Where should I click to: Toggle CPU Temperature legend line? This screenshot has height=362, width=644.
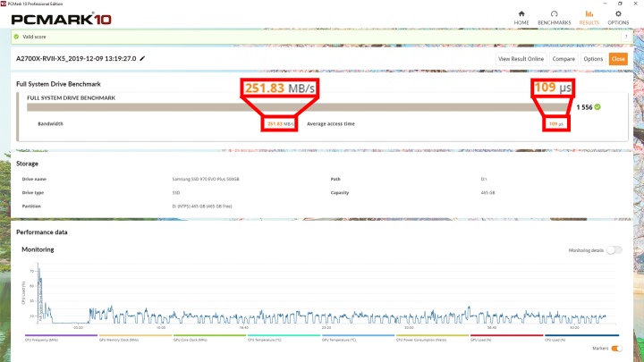pos(284,337)
